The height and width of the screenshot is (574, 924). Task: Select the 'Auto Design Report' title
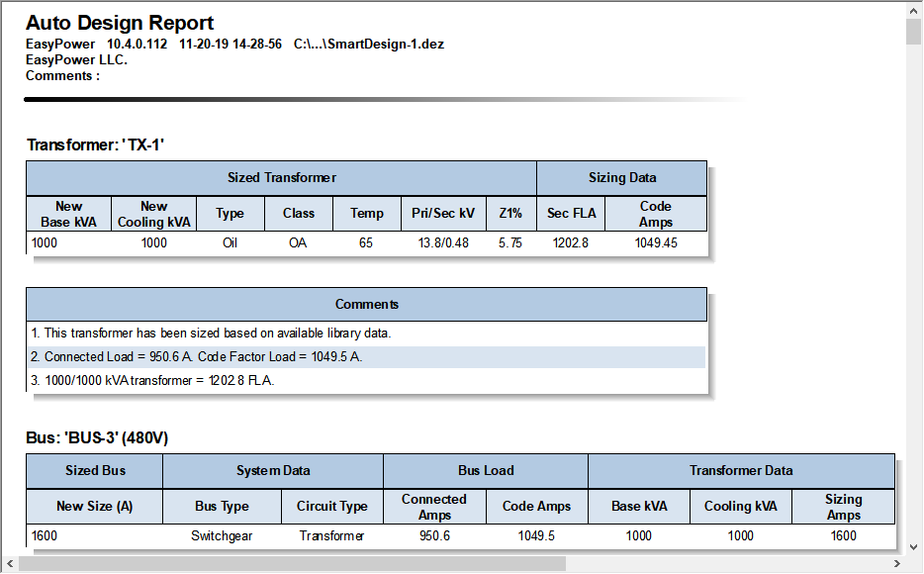120,23
